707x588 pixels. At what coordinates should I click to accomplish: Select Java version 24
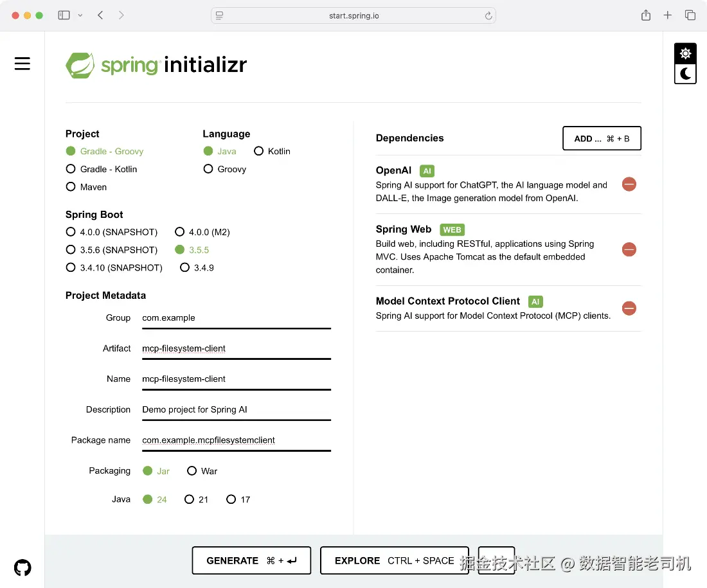point(155,499)
